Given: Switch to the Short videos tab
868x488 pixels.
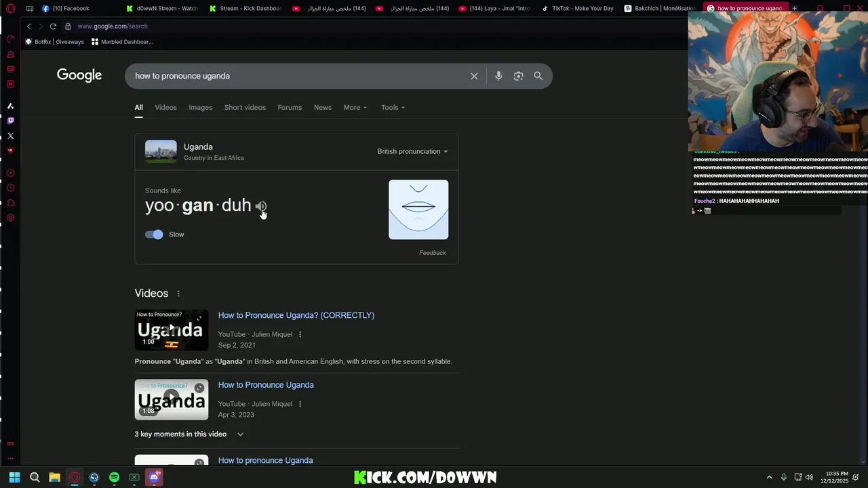Looking at the screenshot, I should tap(245, 107).
